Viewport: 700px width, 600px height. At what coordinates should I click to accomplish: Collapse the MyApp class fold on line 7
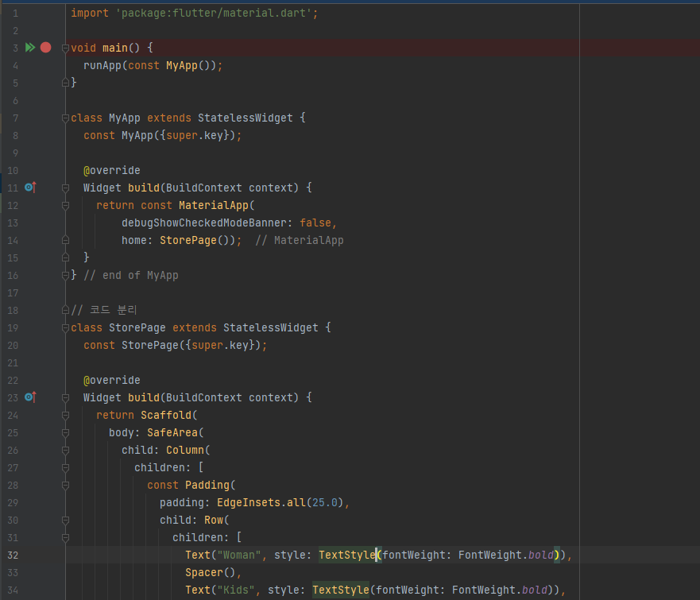pos(65,118)
